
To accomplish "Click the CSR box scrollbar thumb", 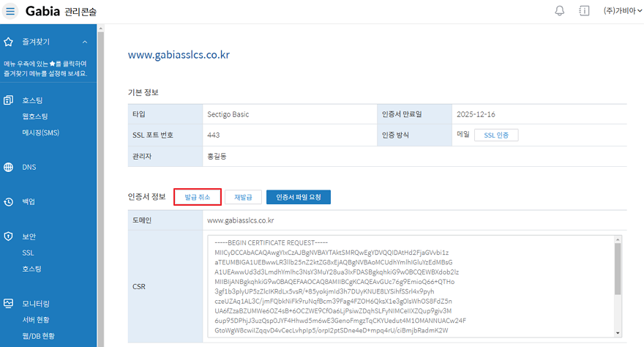I will (618, 269).
